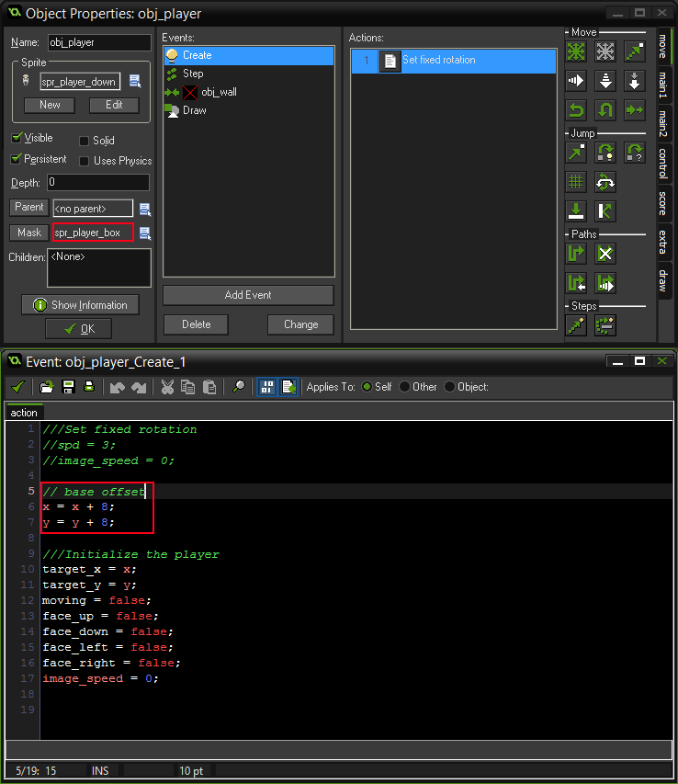Choose the Align to Grid action icon

pos(576,182)
